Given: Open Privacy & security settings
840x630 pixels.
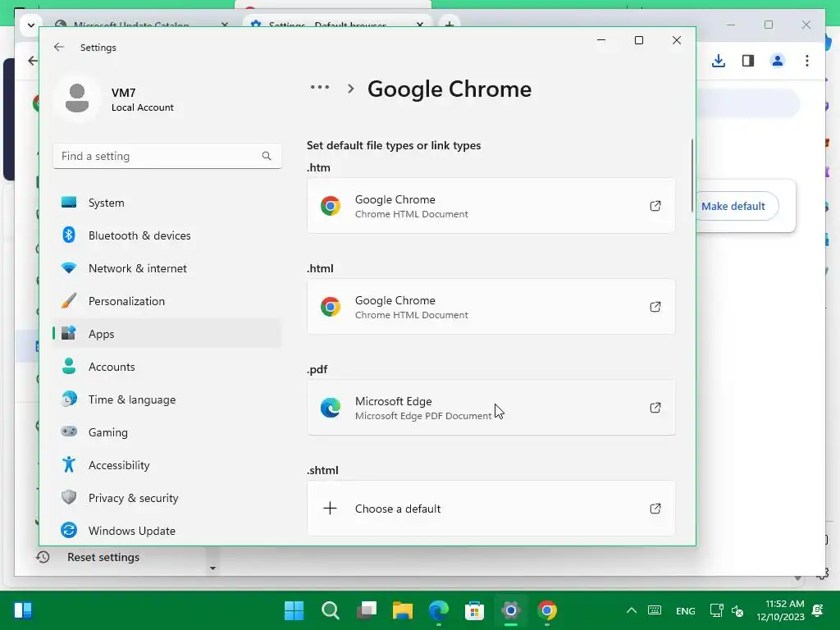Looking at the screenshot, I should 167,498.
